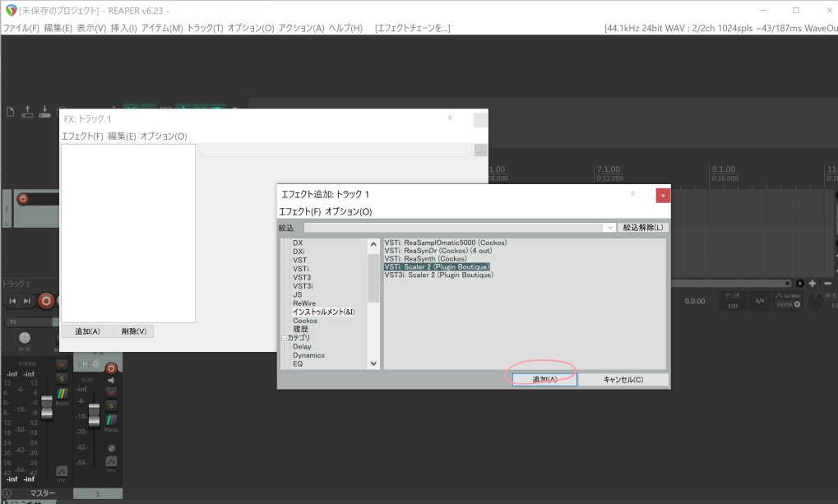
Task: Click the Open project toolbar icon
Action: click(27, 112)
